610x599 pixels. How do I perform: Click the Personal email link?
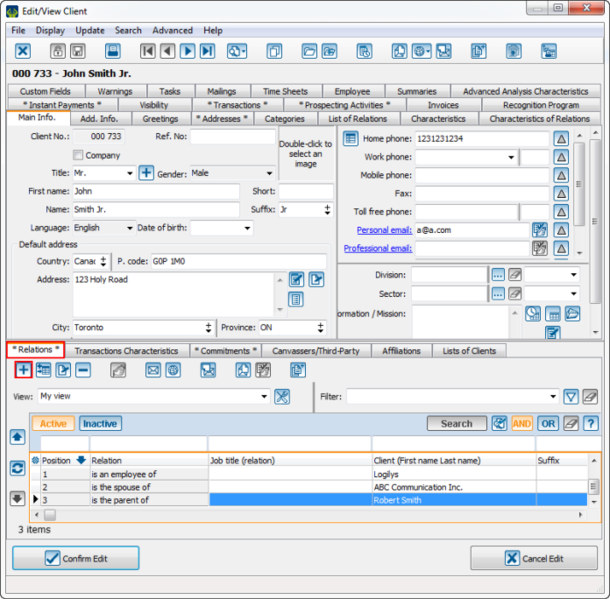pos(384,230)
